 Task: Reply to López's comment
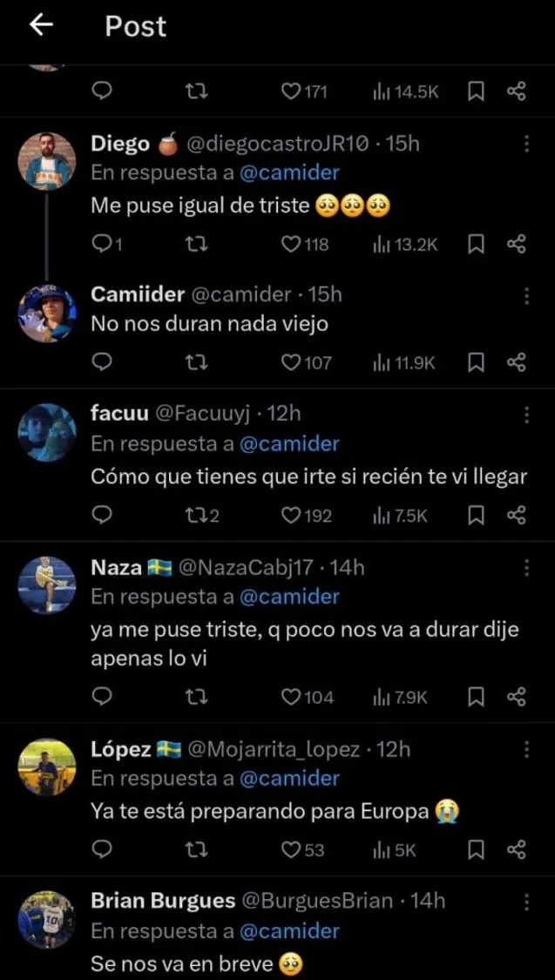[x=101, y=850]
